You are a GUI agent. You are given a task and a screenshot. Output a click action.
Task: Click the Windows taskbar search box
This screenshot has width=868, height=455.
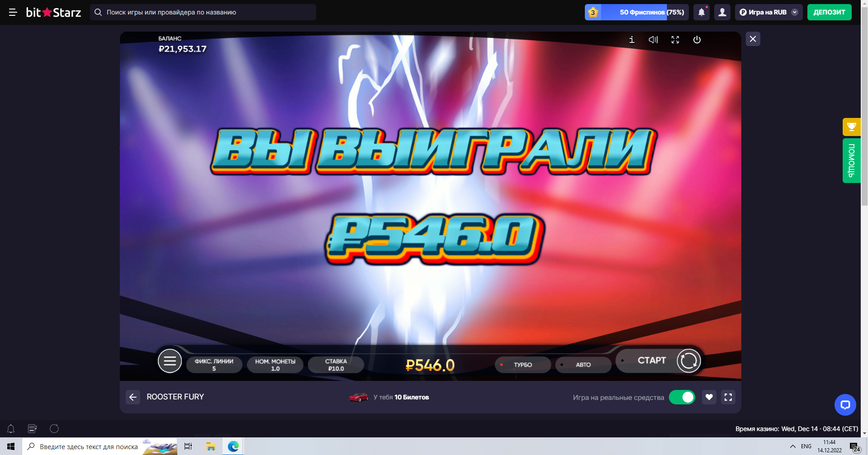100,446
